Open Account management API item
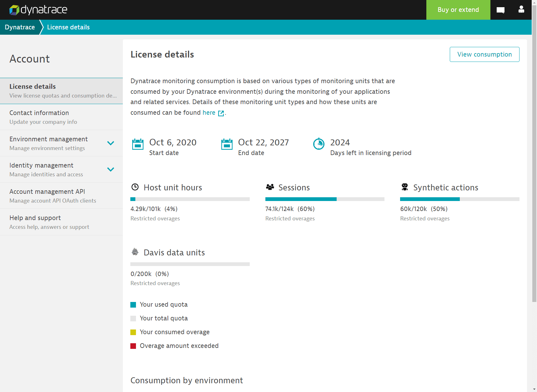This screenshot has height=392, width=537. click(61, 196)
